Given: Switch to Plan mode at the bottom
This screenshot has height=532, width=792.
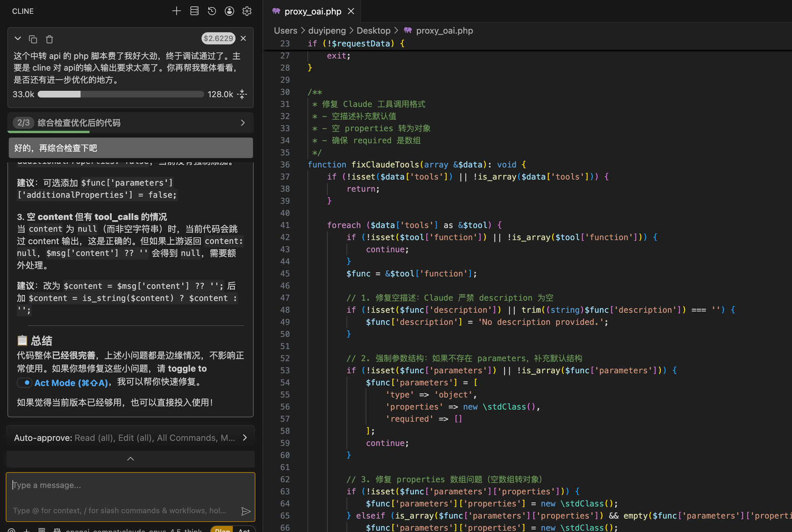Looking at the screenshot, I should click(222, 530).
